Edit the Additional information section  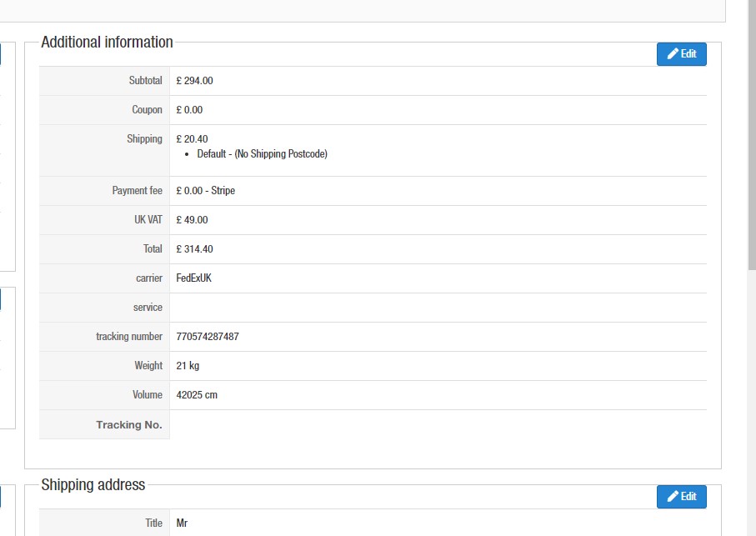(681, 54)
